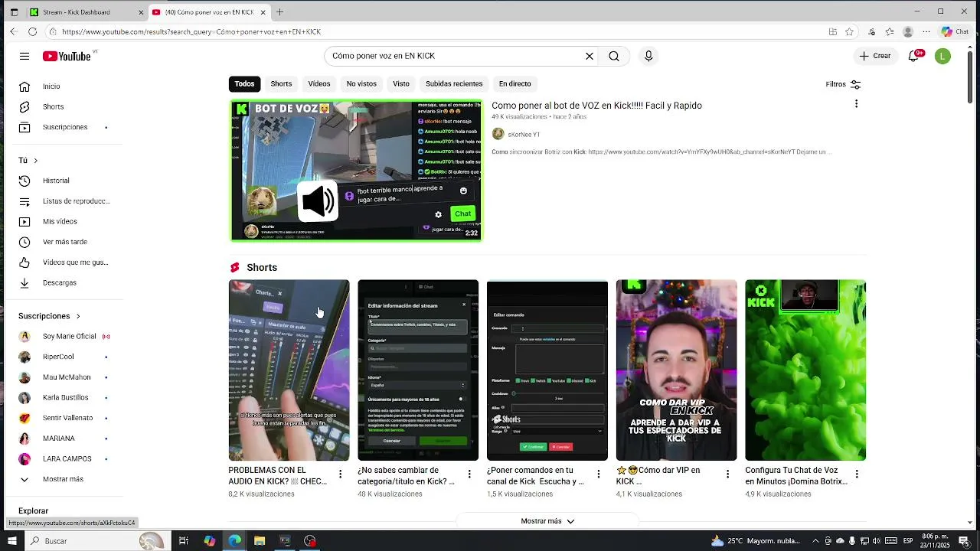Open Suscripciones in sidebar
Image resolution: width=980 pixels, height=551 pixels.
65,127
